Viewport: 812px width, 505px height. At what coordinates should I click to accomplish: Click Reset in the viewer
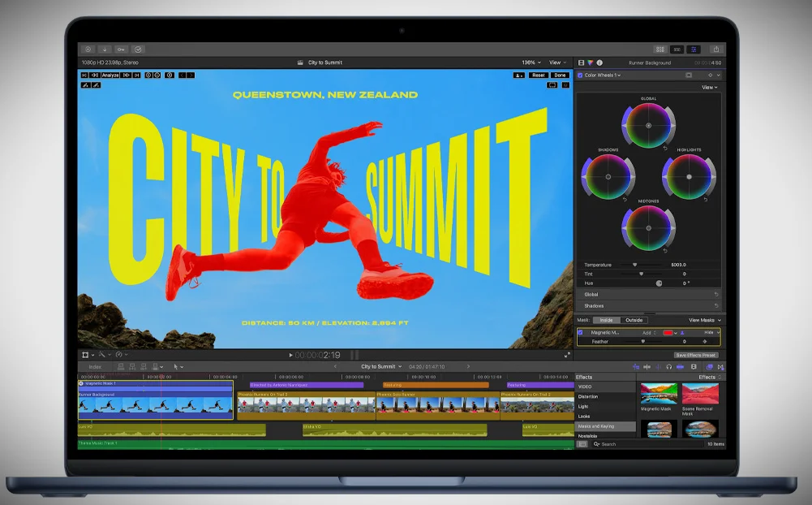pos(539,76)
